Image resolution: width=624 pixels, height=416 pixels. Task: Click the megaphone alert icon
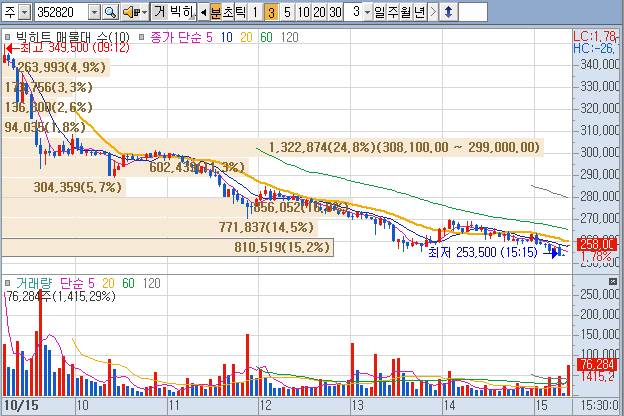[x=130, y=13]
